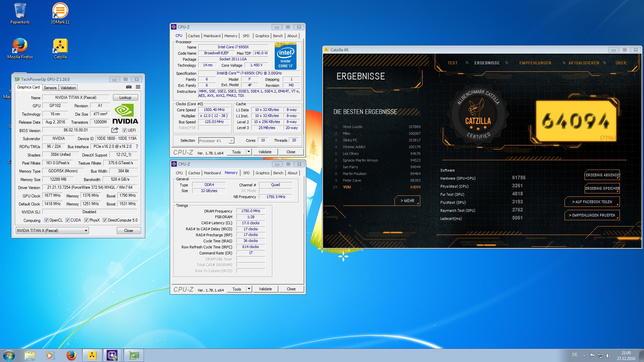Switch to GPU-Z in the taskbar
Screen dimensions: 644x362
point(134,355)
